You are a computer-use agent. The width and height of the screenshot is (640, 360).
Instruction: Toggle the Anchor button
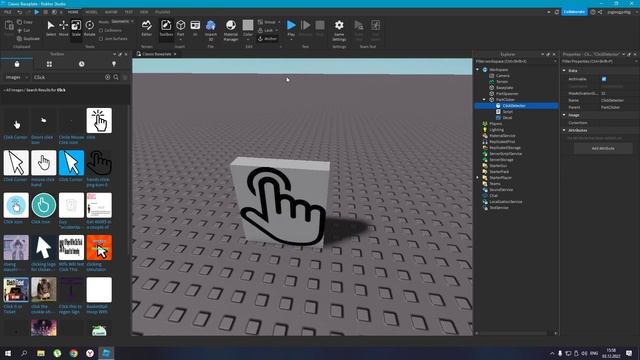click(267, 39)
